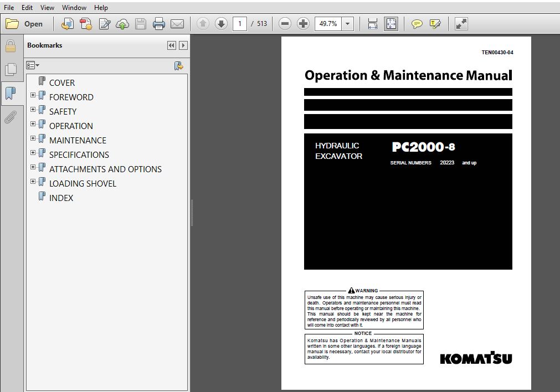Image resolution: width=560 pixels, height=392 pixels.
Task: Select the LOADING SHOVEL bookmark label
Action: click(x=83, y=184)
